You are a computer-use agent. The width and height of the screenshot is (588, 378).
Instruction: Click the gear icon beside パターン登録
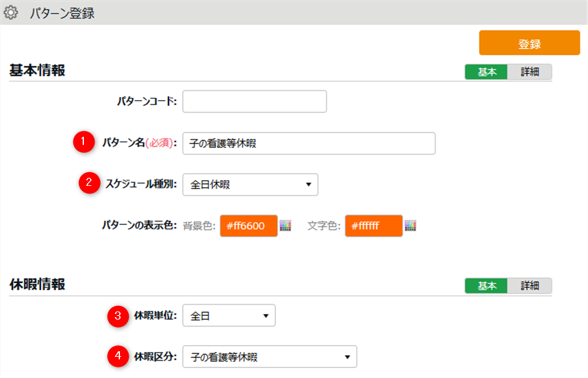pyautogui.click(x=11, y=12)
